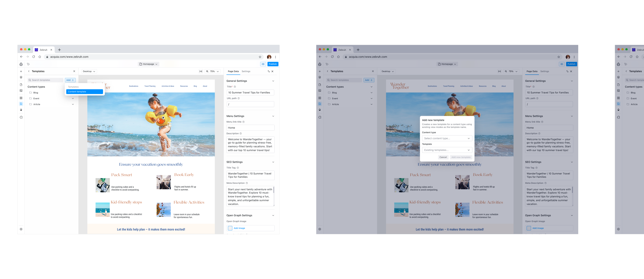Toggle eye preview button in dimmed dialog window

[x=562, y=64]
